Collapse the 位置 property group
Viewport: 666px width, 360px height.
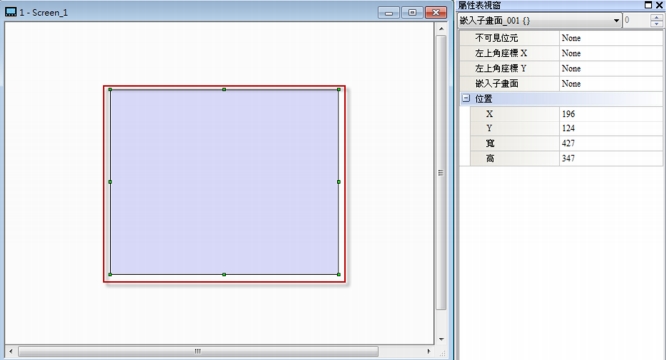point(466,98)
